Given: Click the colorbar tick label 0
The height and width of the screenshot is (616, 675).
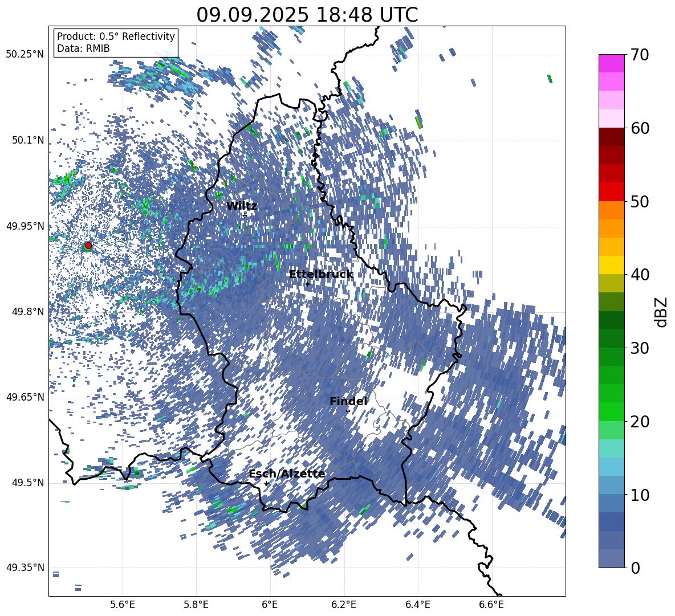Looking at the screenshot, I should [x=636, y=568].
